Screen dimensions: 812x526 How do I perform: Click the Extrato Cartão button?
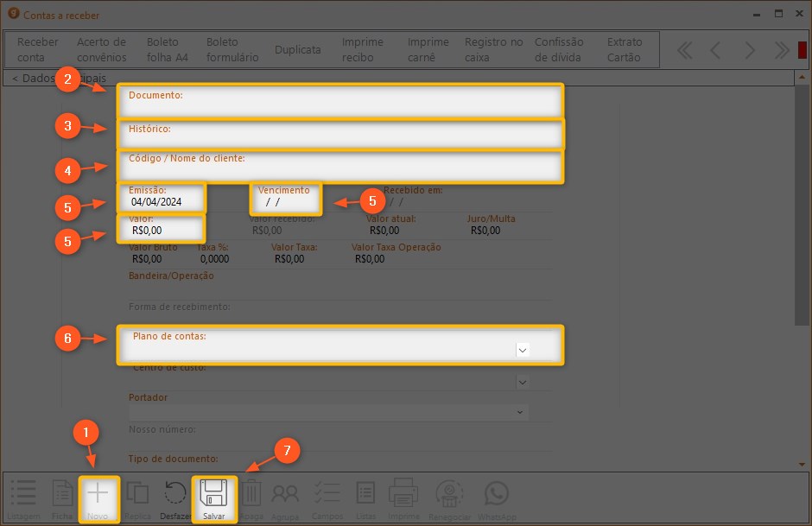point(625,50)
